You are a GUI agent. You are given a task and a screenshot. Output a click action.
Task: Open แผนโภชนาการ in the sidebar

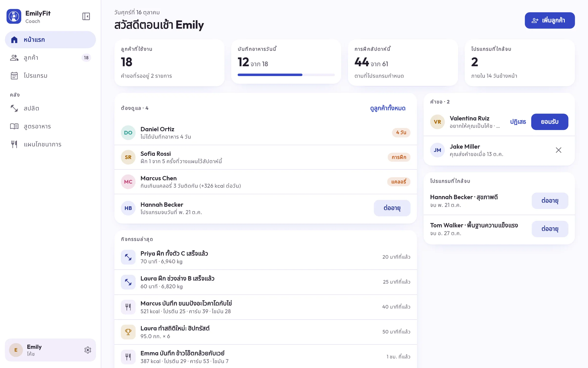pos(50,144)
